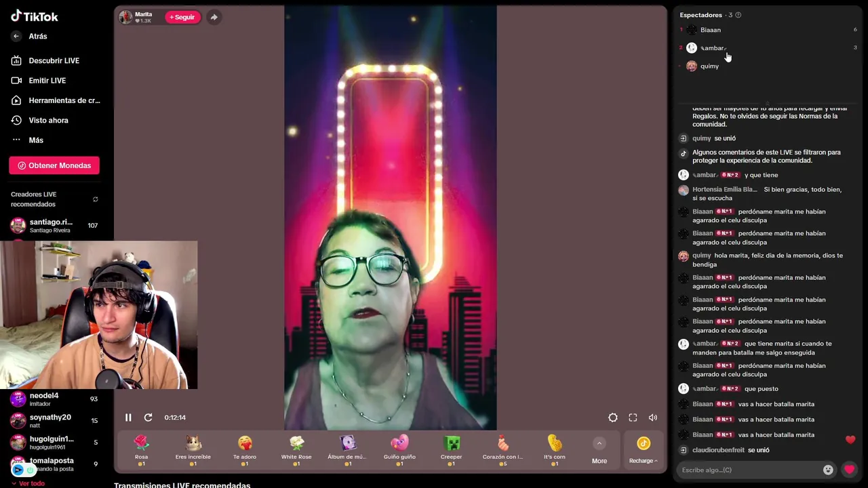Send the Rosa gift

point(141,451)
